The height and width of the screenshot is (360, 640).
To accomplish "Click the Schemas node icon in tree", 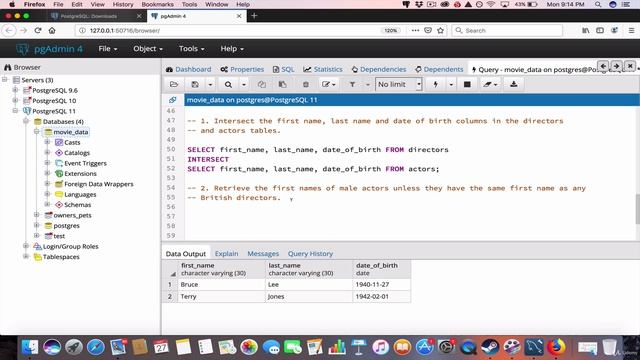I will 59,205.
